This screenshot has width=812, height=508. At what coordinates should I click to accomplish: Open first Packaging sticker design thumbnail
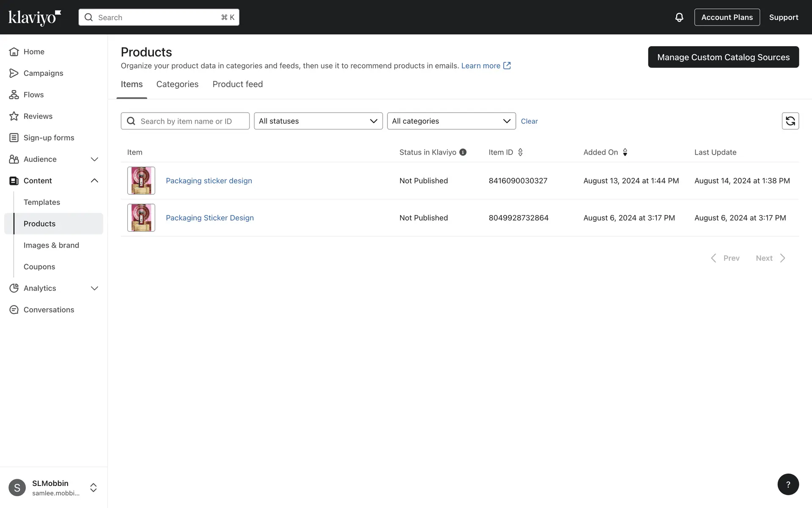(x=141, y=181)
